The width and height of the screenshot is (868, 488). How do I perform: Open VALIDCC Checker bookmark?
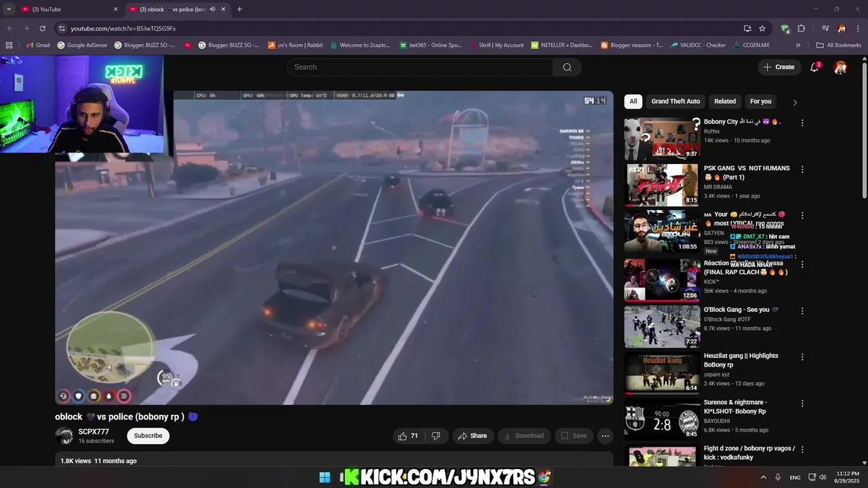point(698,45)
